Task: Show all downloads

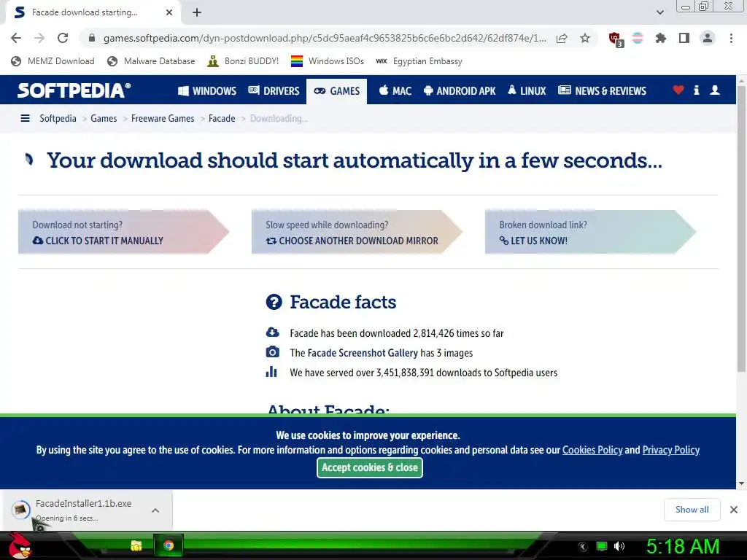Action: coord(692,510)
